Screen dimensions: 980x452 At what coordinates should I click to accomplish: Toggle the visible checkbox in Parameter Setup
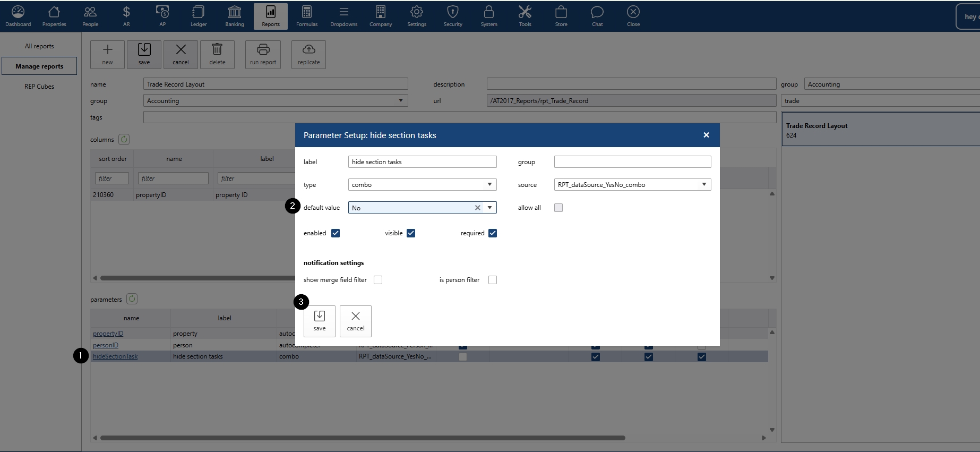point(411,233)
